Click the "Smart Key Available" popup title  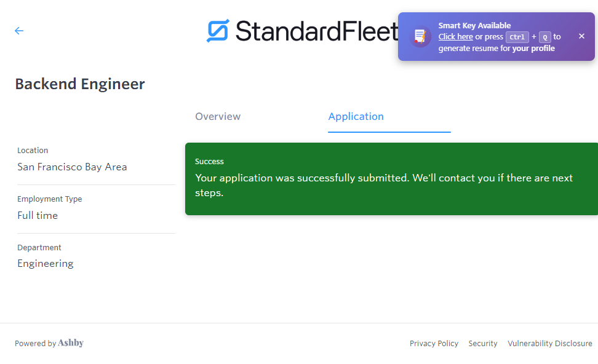(474, 26)
